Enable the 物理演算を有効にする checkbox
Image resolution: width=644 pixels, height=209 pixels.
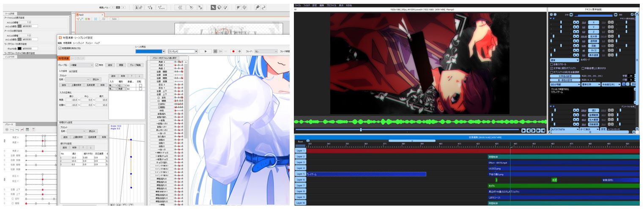pyautogui.click(x=60, y=48)
